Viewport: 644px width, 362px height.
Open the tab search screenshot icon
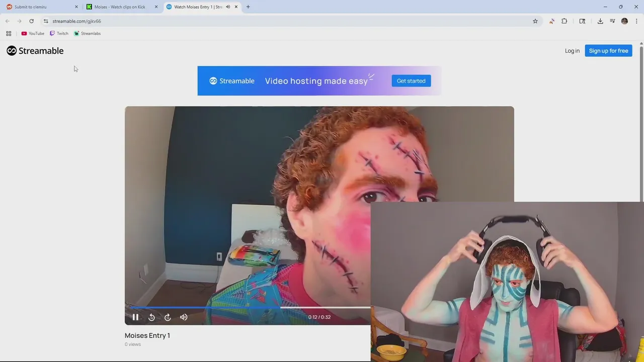582,21
